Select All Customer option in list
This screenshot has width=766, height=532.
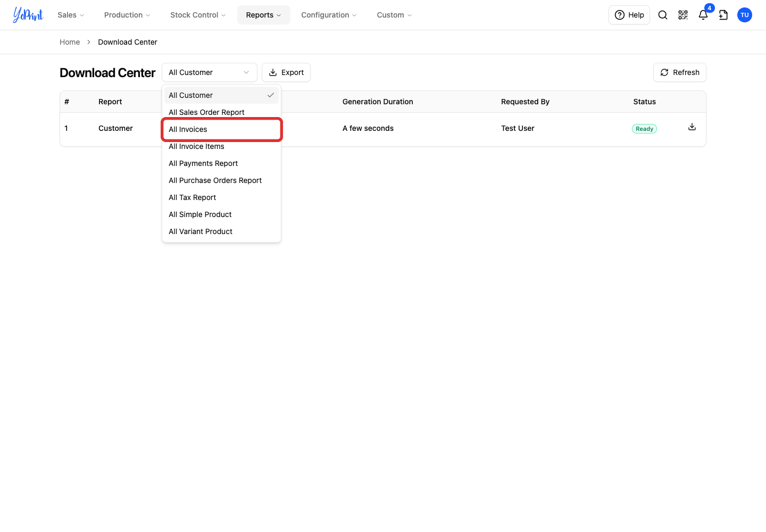[221, 95]
